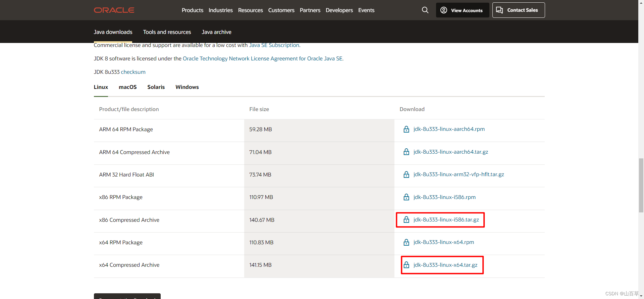Click the ARM 64 Compressed Archive description
Screen dimensions: 644x299
(x=134, y=152)
